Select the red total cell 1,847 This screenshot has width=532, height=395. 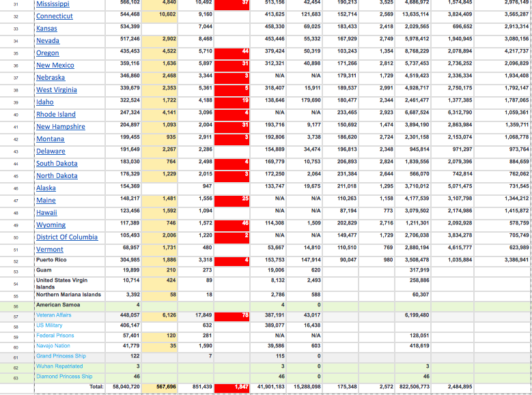click(x=232, y=388)
